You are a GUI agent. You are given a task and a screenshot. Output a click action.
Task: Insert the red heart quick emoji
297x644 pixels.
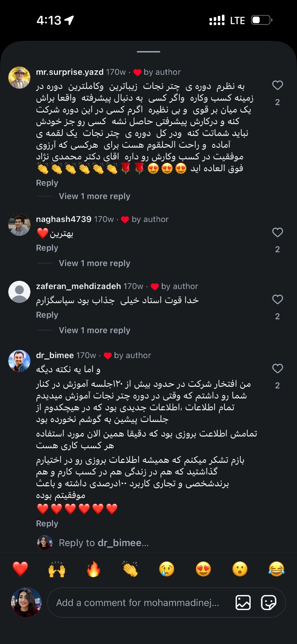(20, 569)
